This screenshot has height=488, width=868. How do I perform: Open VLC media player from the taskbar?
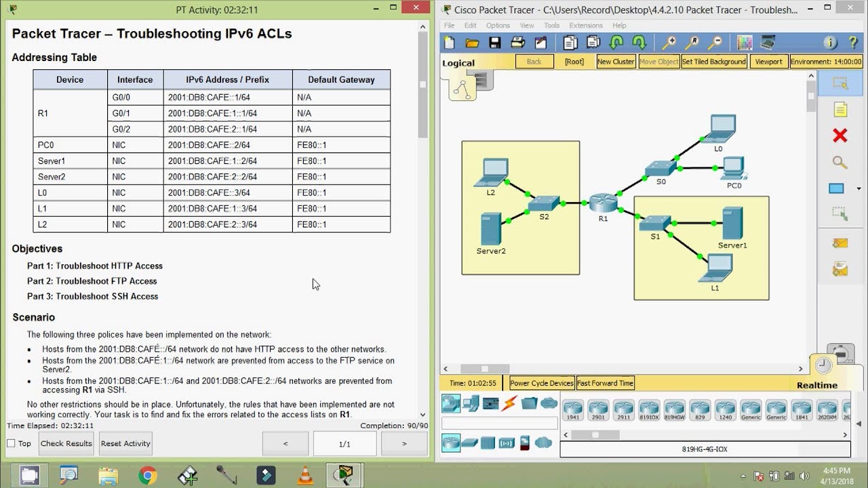point(306,475)
